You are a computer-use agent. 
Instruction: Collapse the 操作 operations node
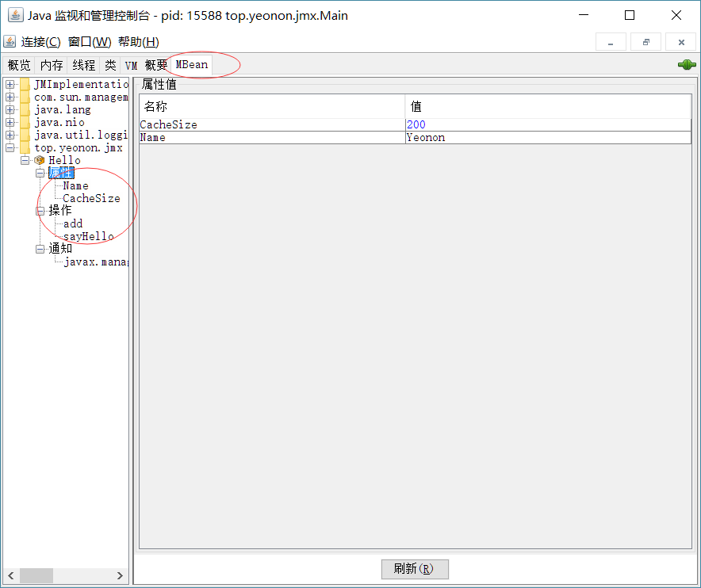click(x=40, y=211)
